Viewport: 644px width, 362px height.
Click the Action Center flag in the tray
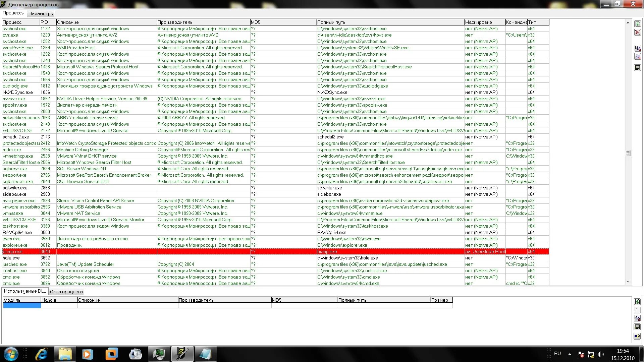pos(581,354)
